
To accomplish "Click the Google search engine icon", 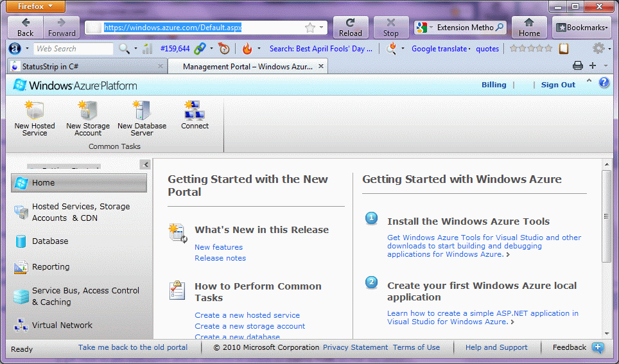I will 422,28.
